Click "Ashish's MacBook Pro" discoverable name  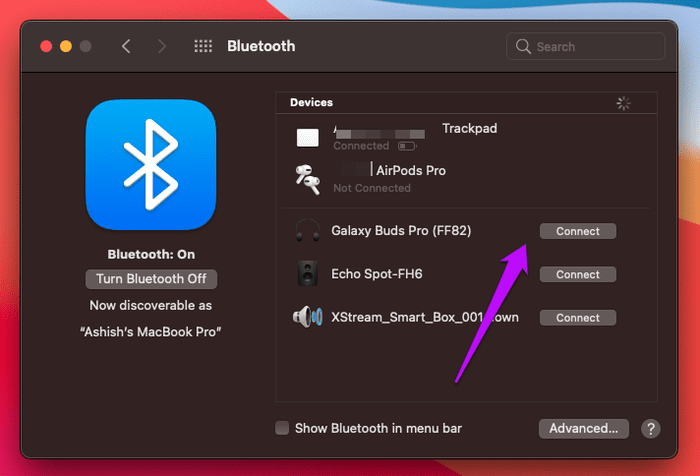coord(150,332)
